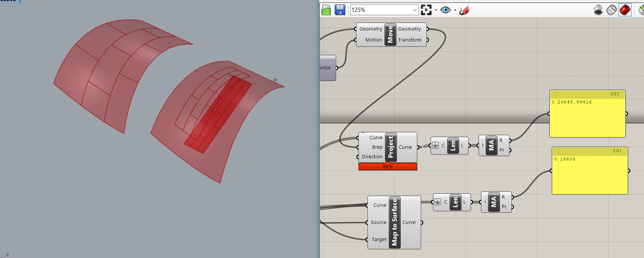Screen dimensions: 644x258
Task: Switch to wireframe preview mode icon
Action: tap(611, 10)
